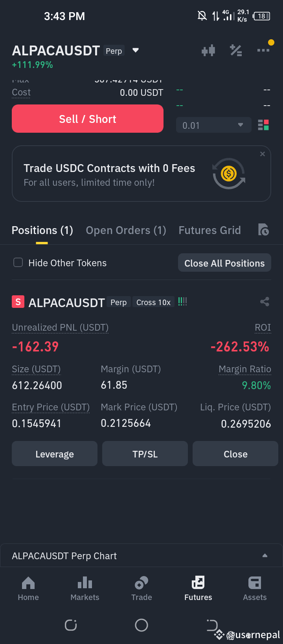Open the percentage calculator icon
This screenshot has height=644, width=283.
pos(236,50)
